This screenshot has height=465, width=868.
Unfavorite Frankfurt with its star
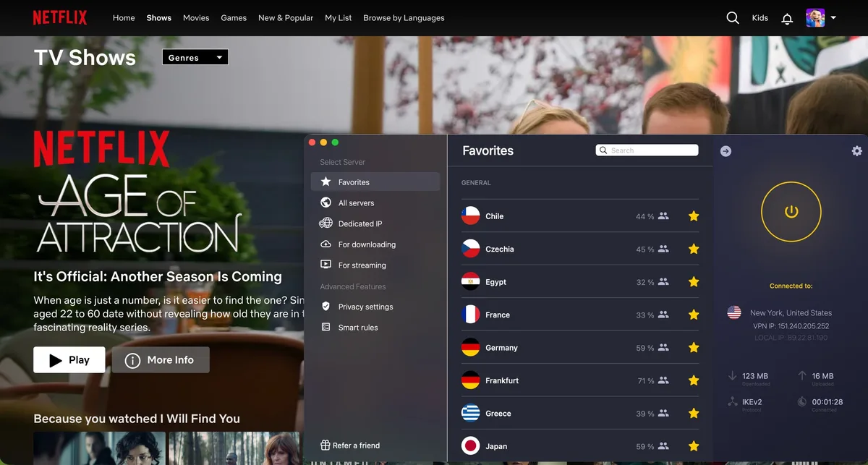[x=694, y=380]
